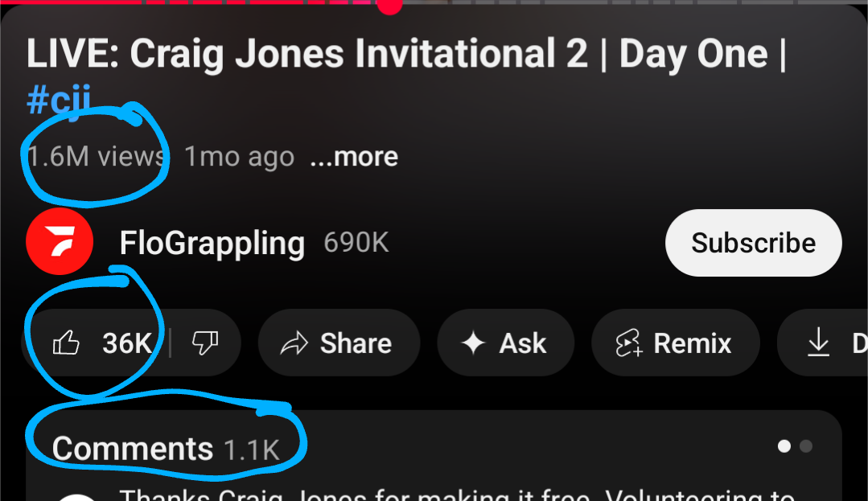Expand the description via ...more
This screenshot has width=868, height=501.
(x=354, y=157)
